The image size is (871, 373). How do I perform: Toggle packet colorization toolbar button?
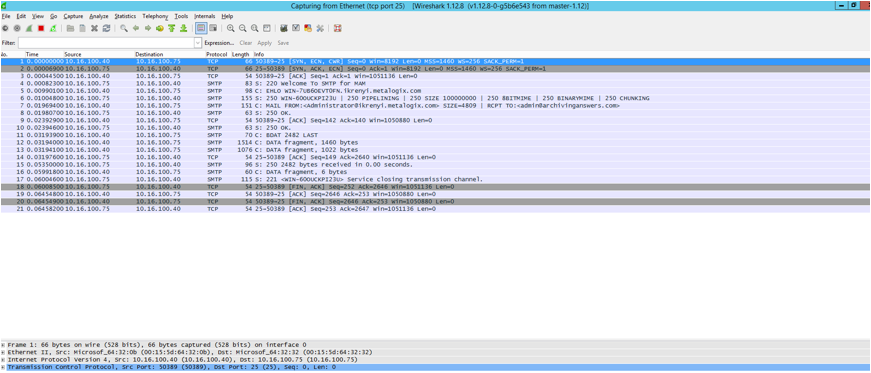pos(201,28)
